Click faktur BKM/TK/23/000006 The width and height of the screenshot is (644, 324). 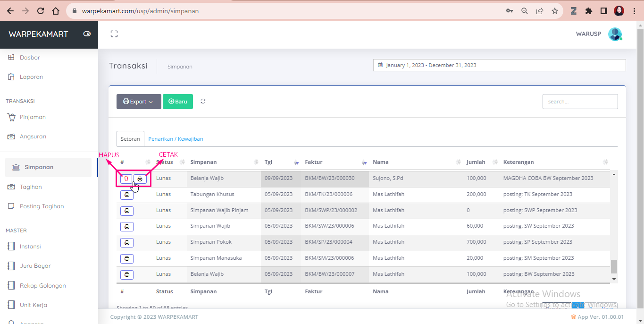(x=328, y=195)
